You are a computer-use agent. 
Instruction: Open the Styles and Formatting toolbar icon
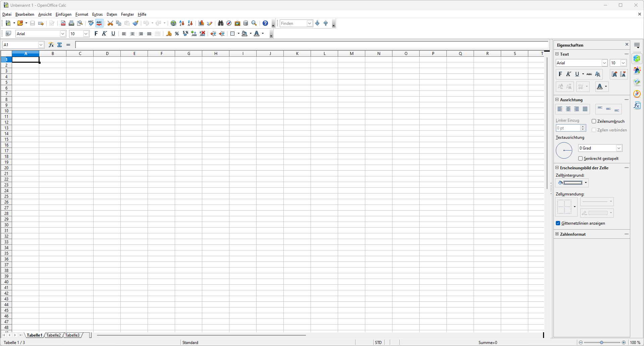8,34
